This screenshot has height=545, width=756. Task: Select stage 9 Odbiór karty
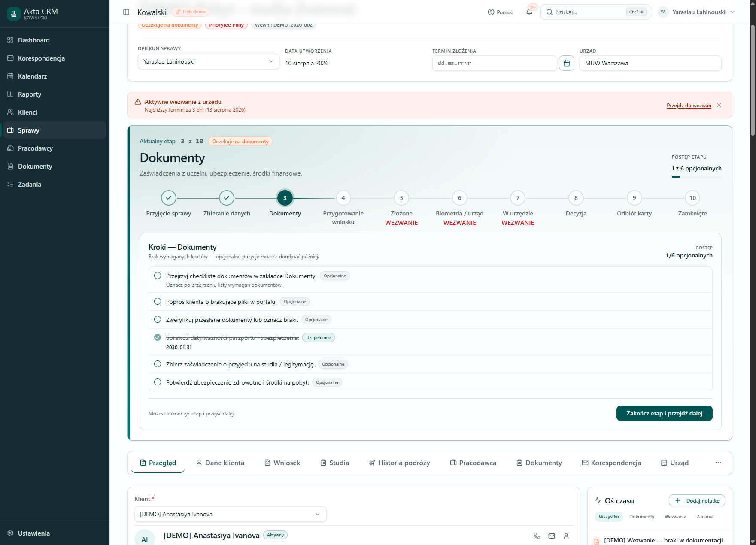635,198
